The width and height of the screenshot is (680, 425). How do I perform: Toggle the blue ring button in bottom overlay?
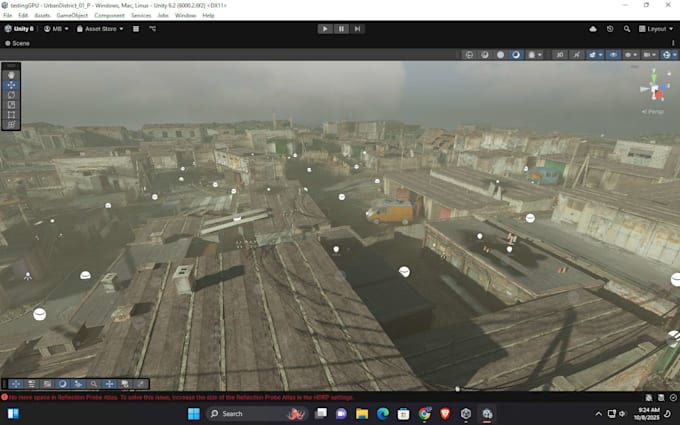(63, 384)
